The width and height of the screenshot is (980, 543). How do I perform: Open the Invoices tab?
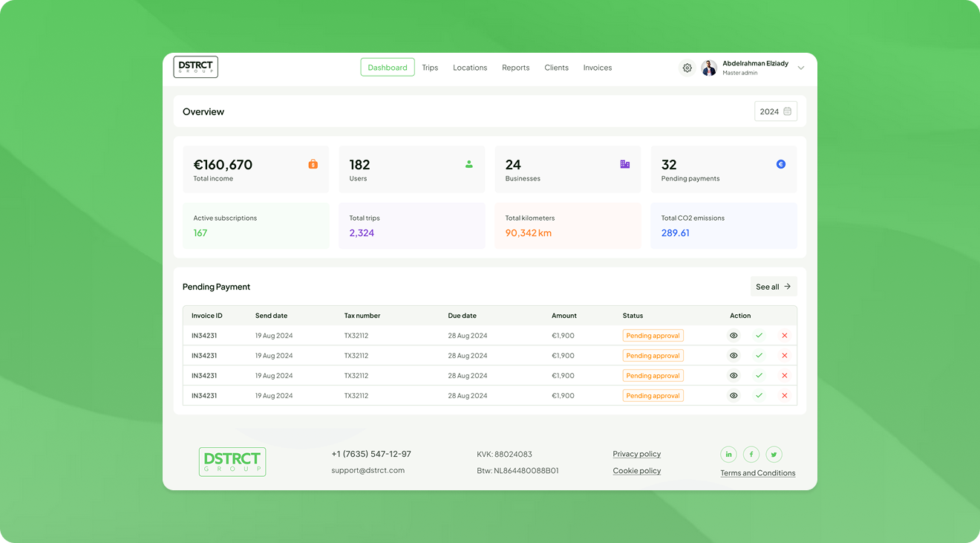[597, 68]
